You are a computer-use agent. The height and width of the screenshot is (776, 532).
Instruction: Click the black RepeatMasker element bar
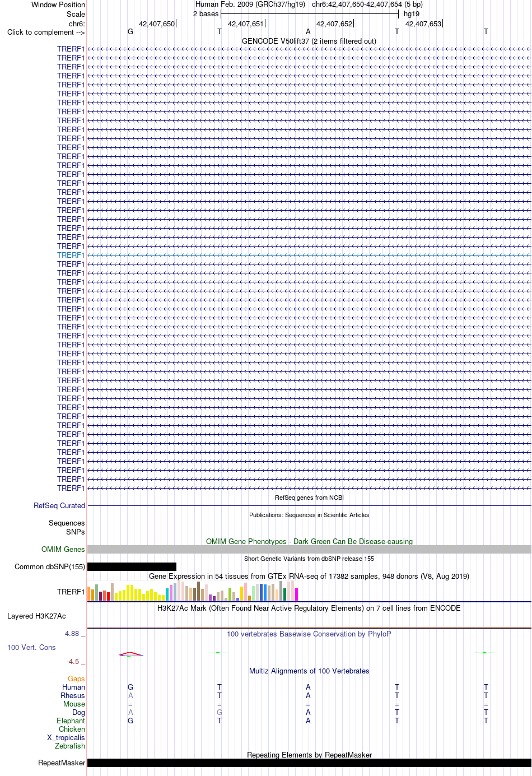(x=309, y=763)
